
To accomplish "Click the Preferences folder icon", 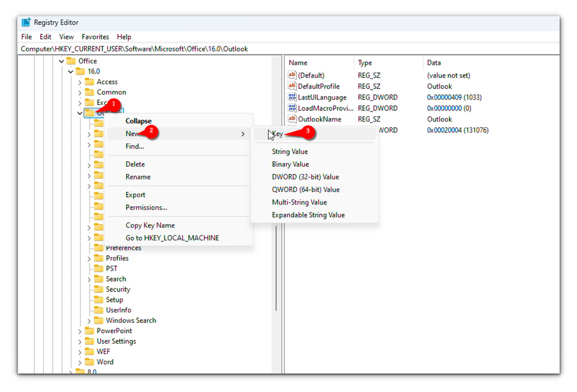I will pos(98,248).
